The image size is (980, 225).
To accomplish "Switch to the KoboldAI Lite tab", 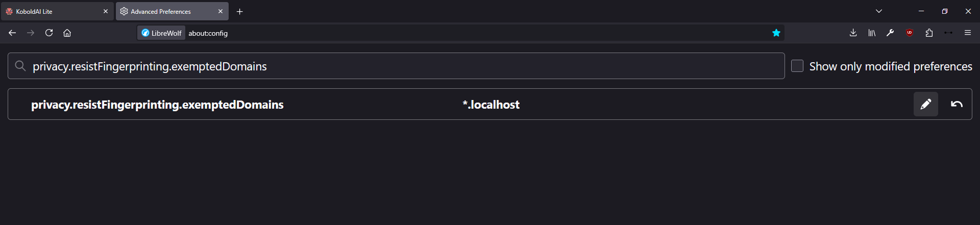I will 51,11.
